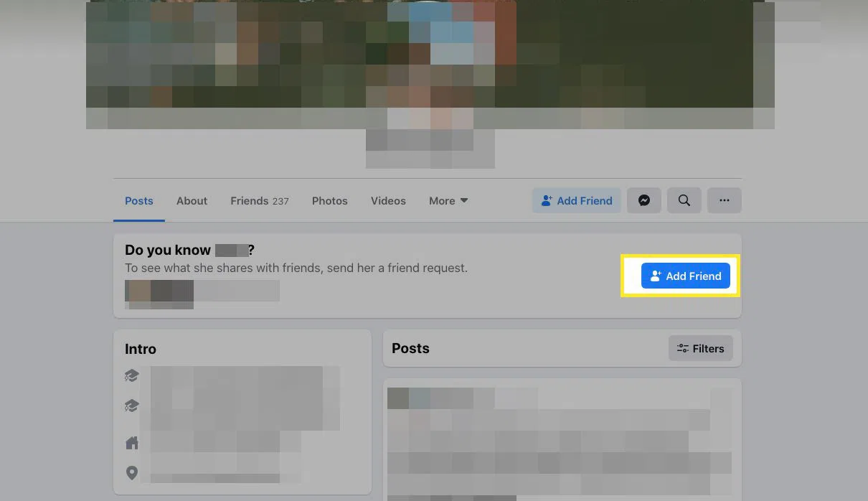Click the blurred thumbnail under the friend request text
The height and width of the screenshot is (501, 868).
159,292
